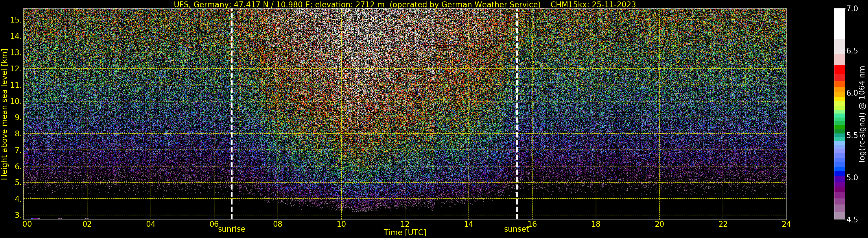The height and width of the screenshot is (238, 868).
Task: Click the height axis tick '6.'
Action: click(18, 166)
